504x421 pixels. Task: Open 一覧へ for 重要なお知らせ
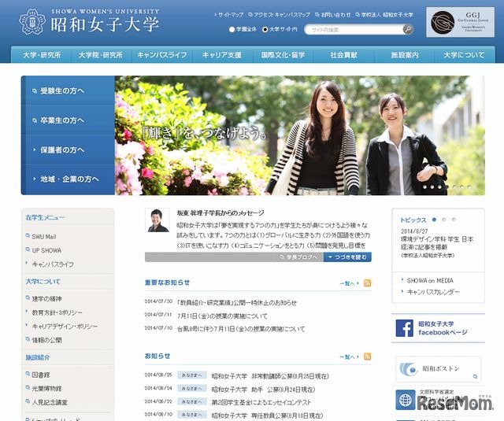click(349, 283)
